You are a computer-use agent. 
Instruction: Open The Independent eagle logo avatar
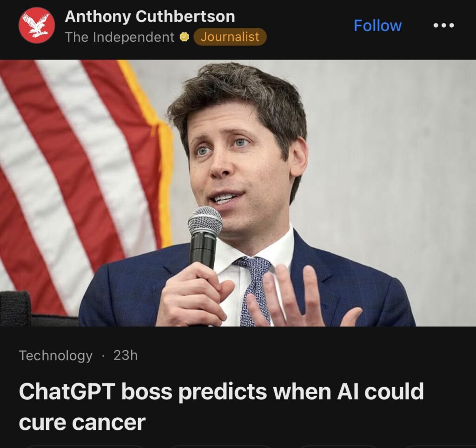(37, 25)
